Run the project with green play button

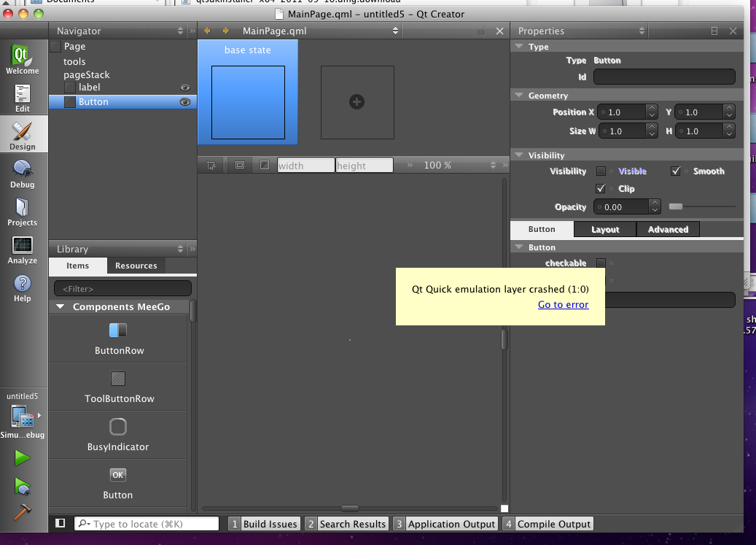pyautogui.click(x=22, y=457)
